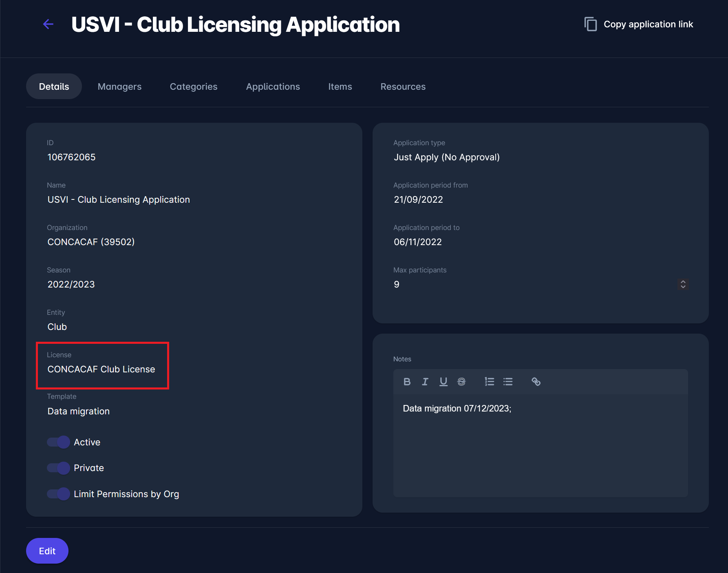
Task: Disable Limit Permissions by Org switch
Action: coord(58,494)
